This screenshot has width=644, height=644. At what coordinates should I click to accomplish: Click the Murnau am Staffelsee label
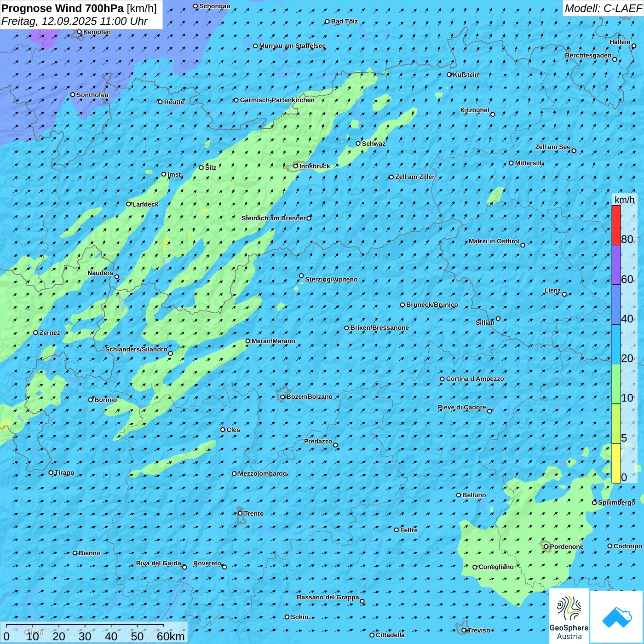click(293, 46)
